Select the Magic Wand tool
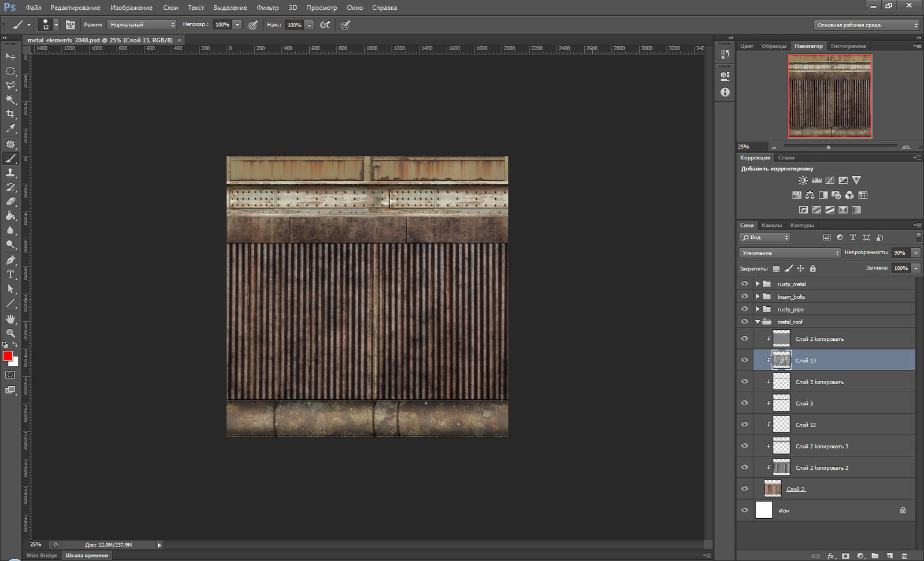This screenshot has height=561, width=924. (x=10, y=99)
